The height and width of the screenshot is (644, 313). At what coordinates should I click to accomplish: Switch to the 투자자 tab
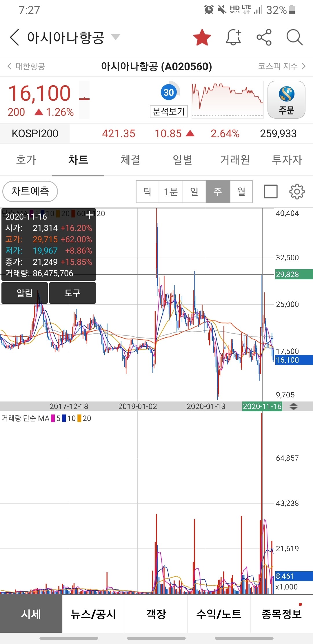pos(287,160)
